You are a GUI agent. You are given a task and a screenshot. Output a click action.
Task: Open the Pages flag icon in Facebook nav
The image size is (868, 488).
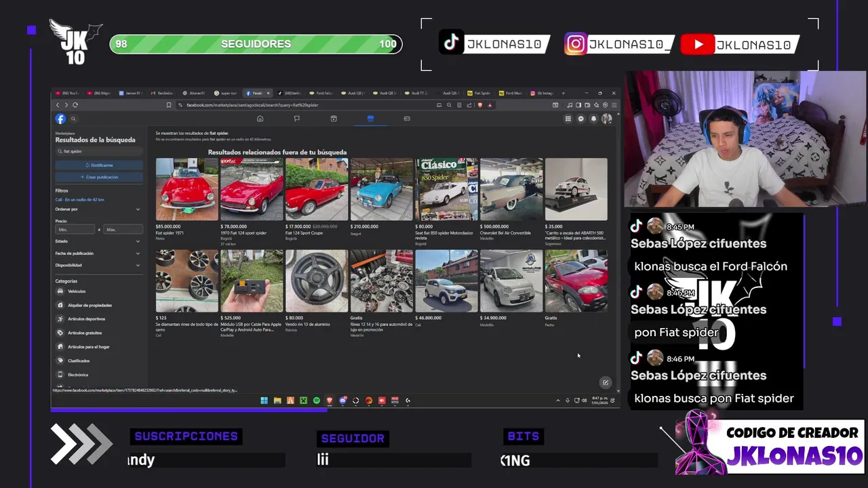(x=296, y=119)
